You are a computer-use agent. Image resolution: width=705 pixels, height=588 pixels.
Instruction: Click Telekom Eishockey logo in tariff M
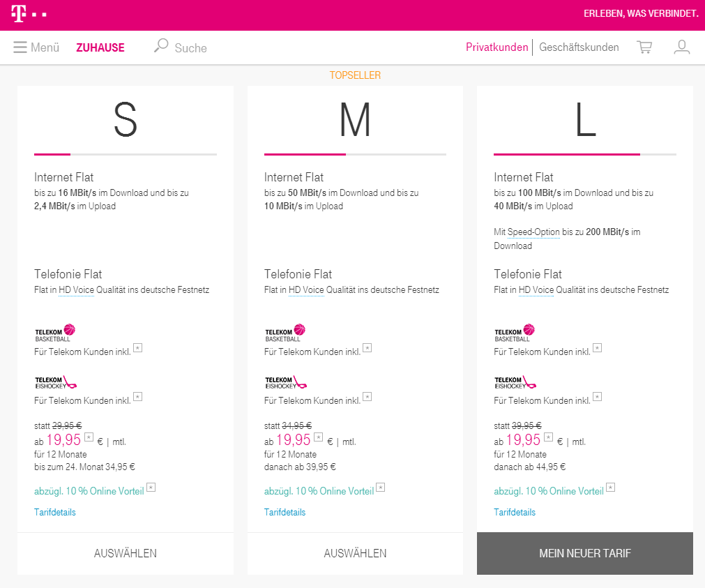click(285, 382)
